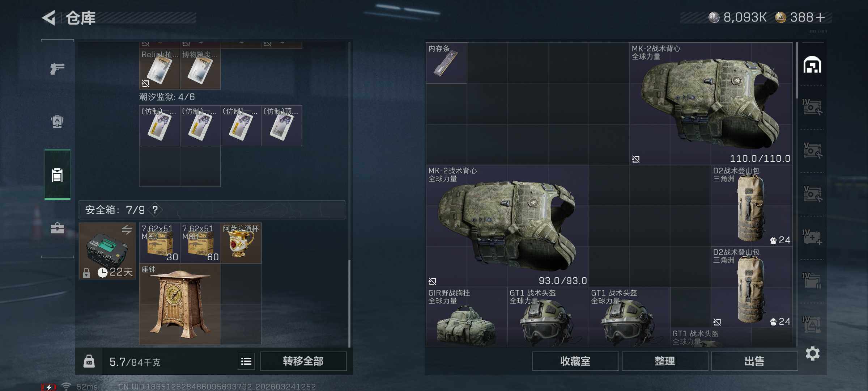Open first level IV extension case tab

click(812, 107)
